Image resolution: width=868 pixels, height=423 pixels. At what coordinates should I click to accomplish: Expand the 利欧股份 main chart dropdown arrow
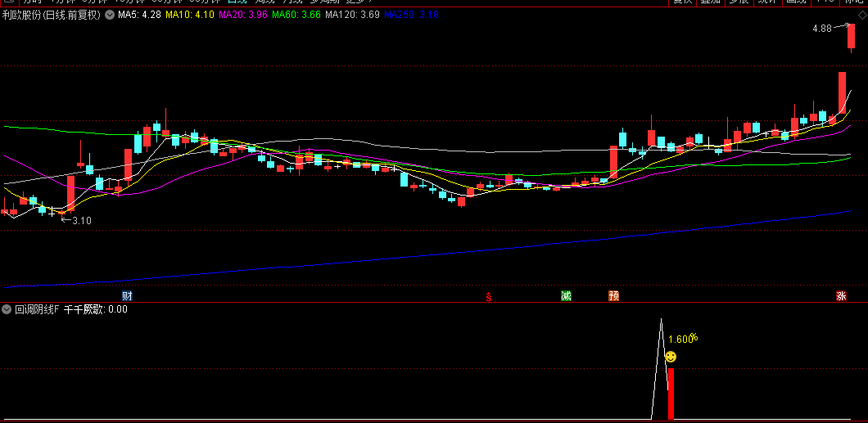(x=109, y=15)
